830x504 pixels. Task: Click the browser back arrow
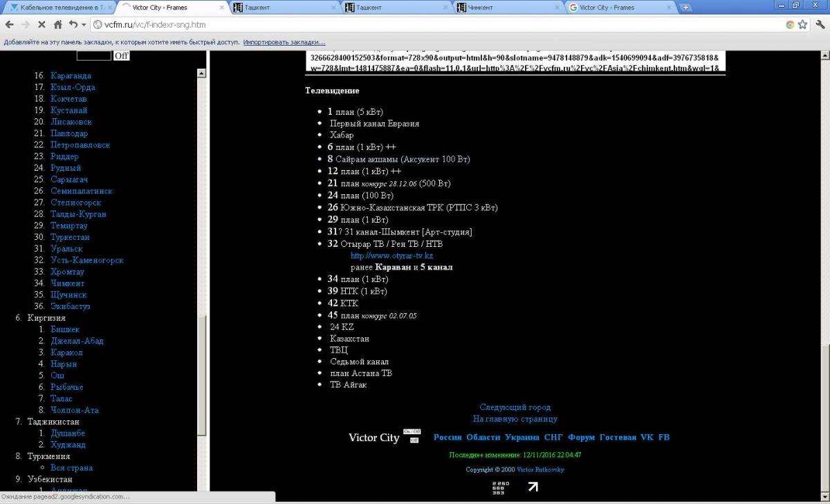9,24
